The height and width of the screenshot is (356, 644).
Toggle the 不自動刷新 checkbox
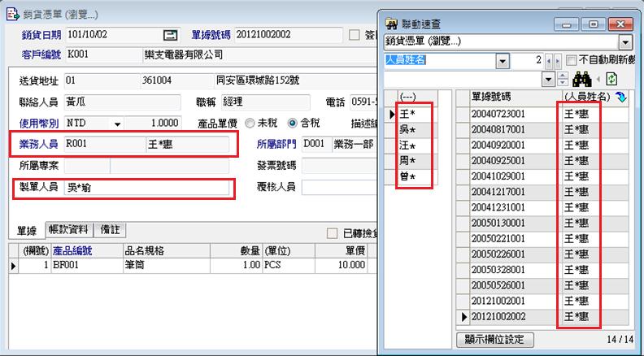(x=572, y=60)
